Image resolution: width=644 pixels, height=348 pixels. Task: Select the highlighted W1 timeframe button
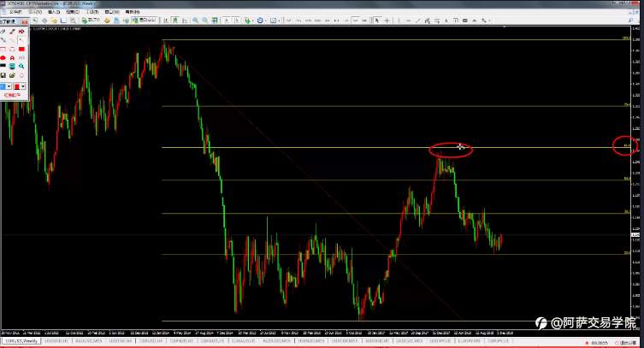click(x=356, y=21)
